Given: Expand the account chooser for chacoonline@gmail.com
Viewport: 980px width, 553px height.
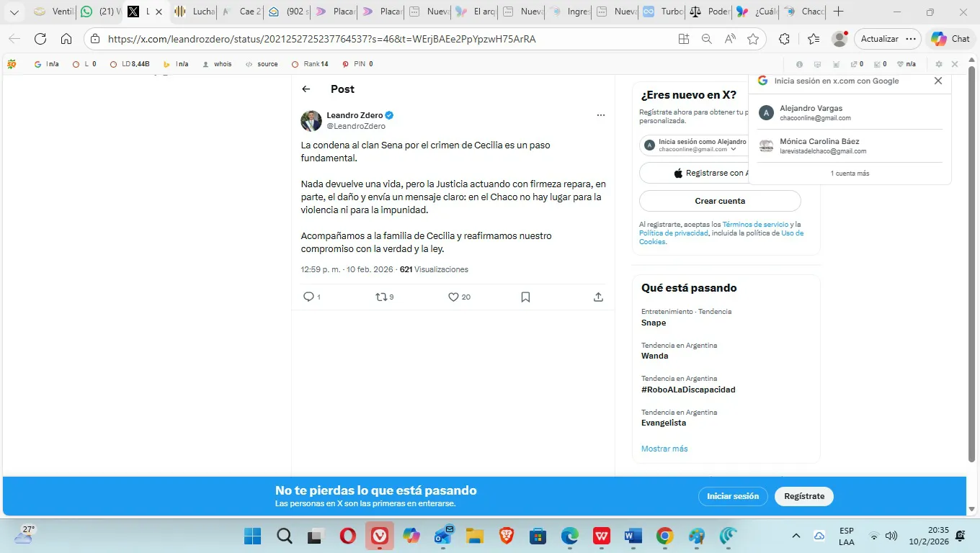Looking at the screenshot, I should pos(734,150).
